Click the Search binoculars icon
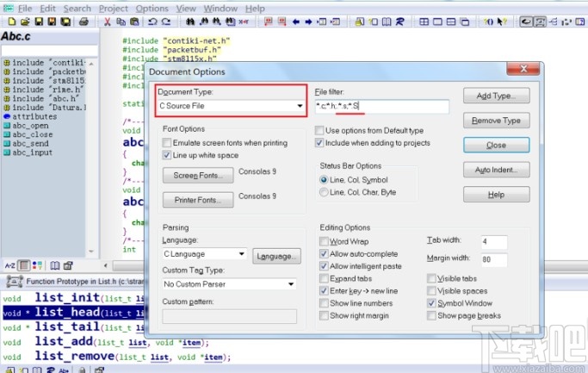588x373 pixels. pos(190,22)
